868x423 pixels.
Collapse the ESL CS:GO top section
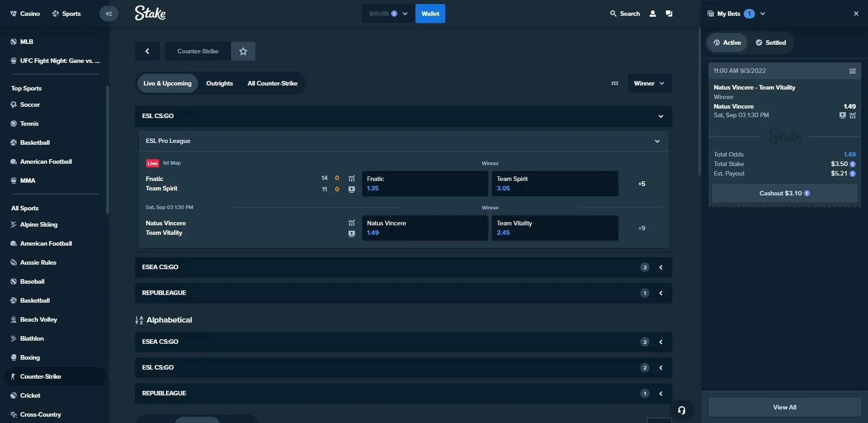pos(661,116)
